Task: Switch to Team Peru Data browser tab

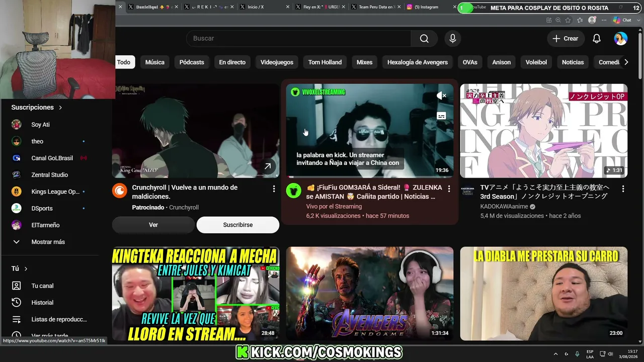Action: (375, 7)
